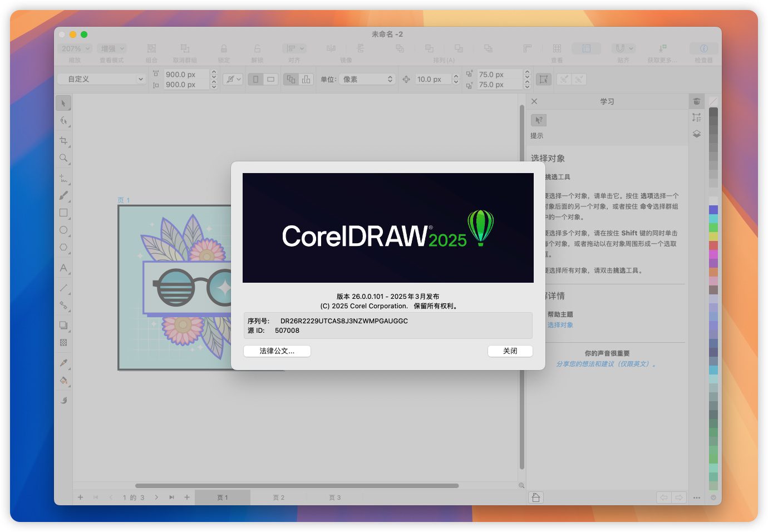Open the Inspector (检查器) icon
This screenshot has width=768, height=532.
click(x=703, y=48)
